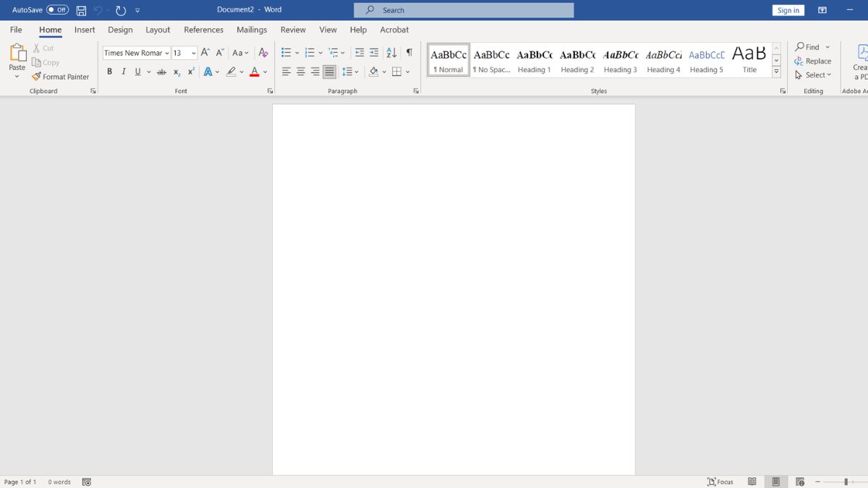This screenshot has width=868, height=488.
Task: Switch to Focus mode
Action: pos(720,481)
